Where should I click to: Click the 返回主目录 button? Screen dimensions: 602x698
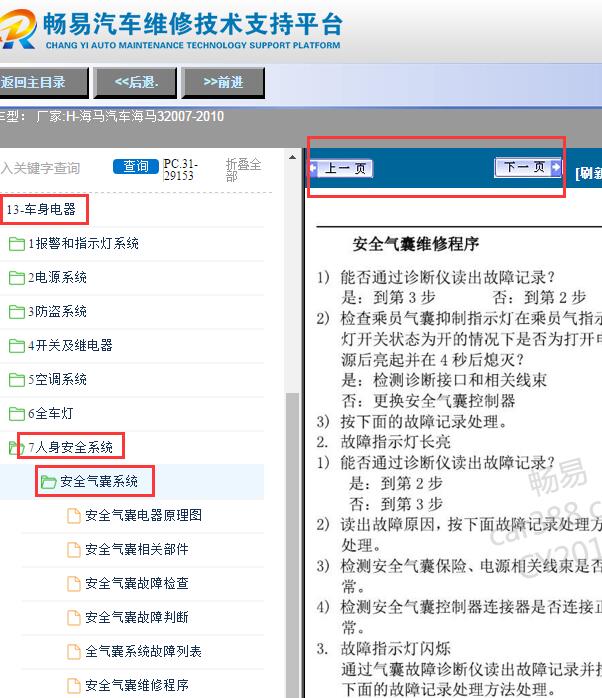click(43, 82)
